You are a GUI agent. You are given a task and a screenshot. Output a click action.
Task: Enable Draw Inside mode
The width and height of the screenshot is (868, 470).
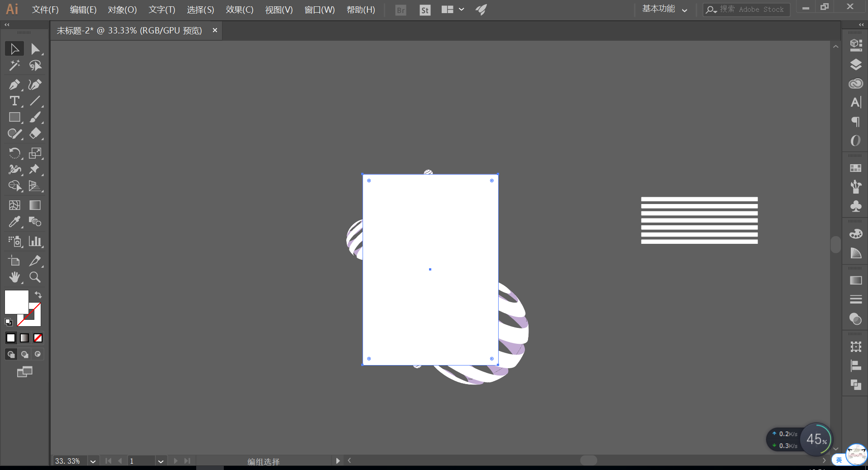38,354
